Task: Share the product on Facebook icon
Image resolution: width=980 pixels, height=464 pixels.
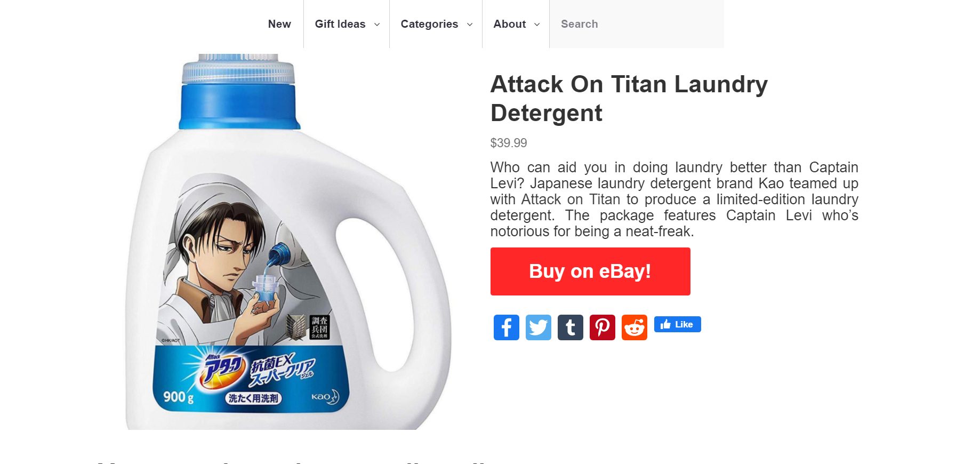Action: [506, 327]
